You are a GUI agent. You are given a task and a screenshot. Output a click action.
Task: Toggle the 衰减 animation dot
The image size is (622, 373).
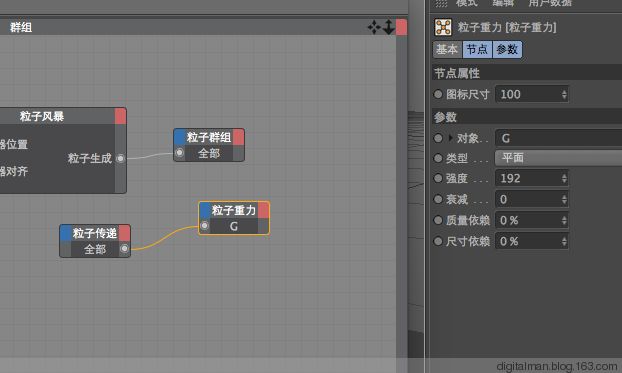438,199
